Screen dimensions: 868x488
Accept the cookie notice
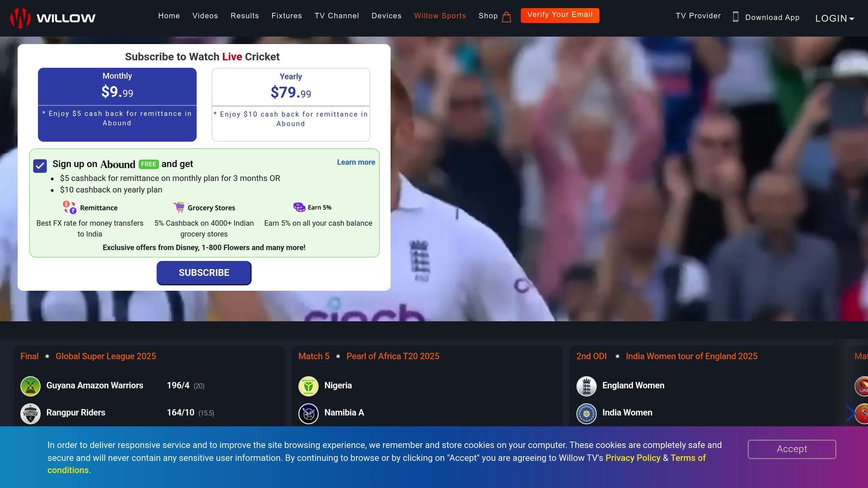792,449
